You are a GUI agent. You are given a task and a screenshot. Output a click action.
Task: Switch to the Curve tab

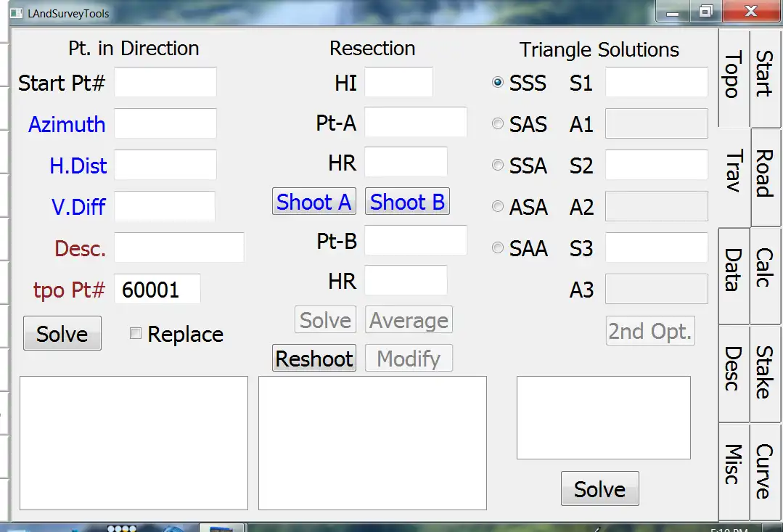[765, 471]
